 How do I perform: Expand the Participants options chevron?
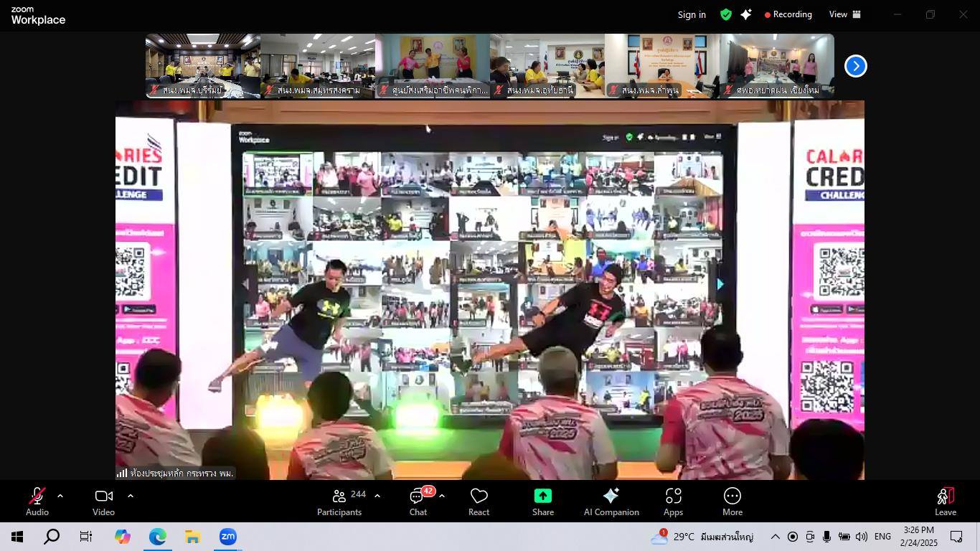tap(377, 496)
